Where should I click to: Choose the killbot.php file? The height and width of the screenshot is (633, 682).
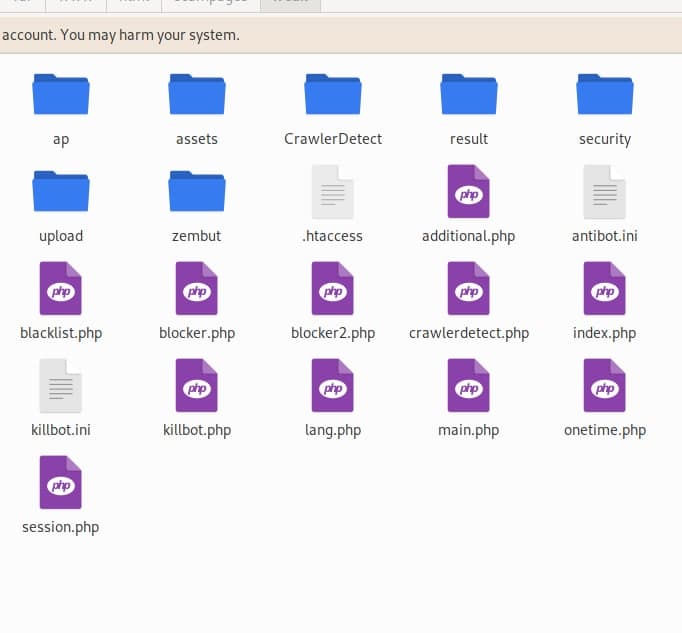point(197,386)
